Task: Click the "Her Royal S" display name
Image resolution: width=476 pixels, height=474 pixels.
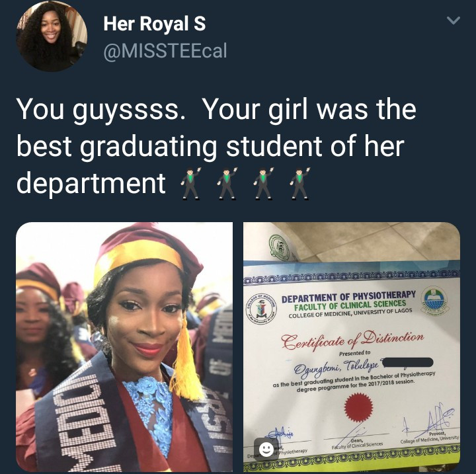Action: [x=155, y=24]
